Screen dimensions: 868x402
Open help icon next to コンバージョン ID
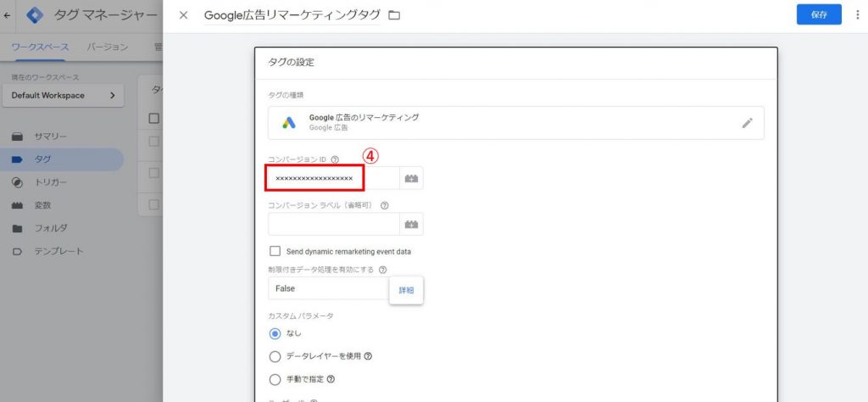[x=334, y=159]
